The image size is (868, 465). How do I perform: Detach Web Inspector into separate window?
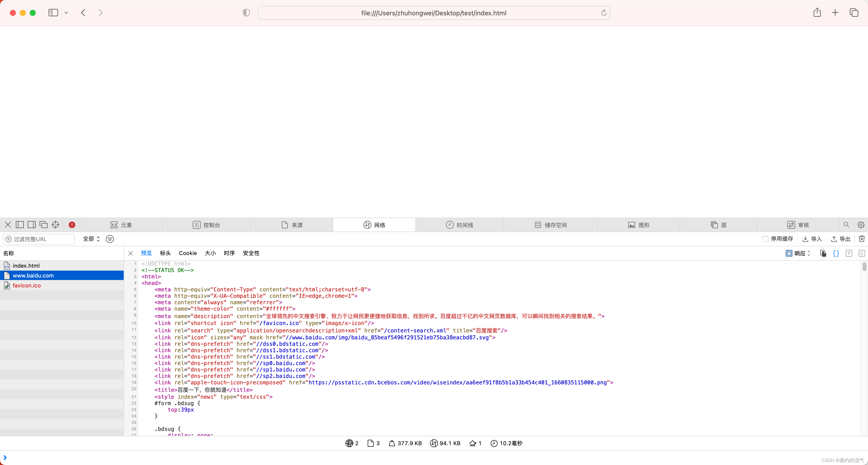44,225
